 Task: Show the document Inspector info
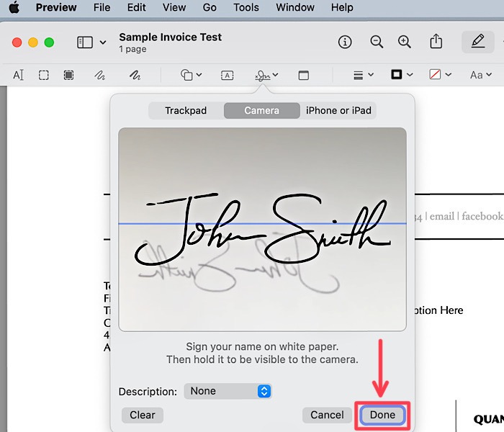[345, 42]
